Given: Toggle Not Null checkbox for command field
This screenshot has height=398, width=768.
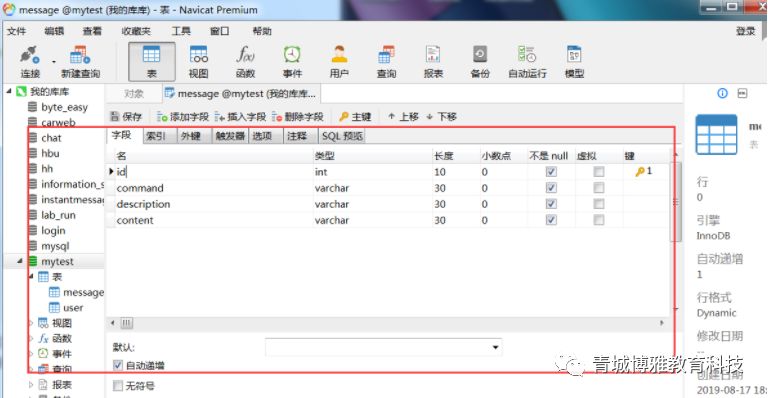Looking at the screenshot, I should coord(551,188).
